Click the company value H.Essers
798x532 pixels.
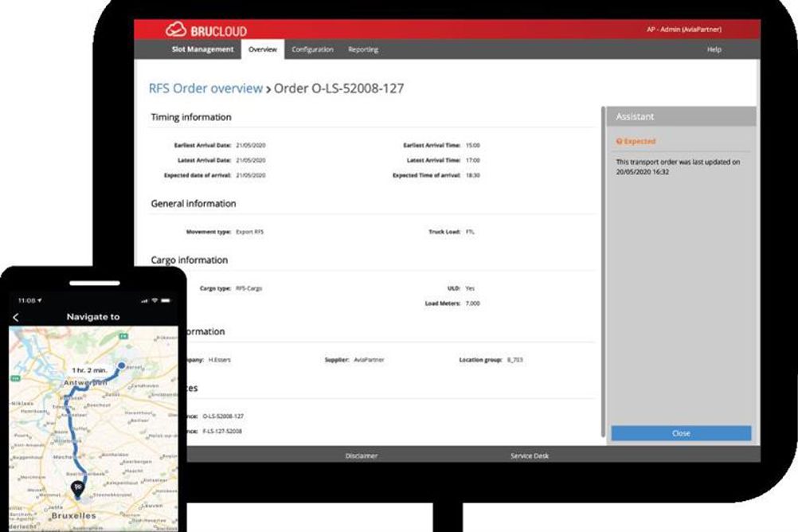[219, 359]
